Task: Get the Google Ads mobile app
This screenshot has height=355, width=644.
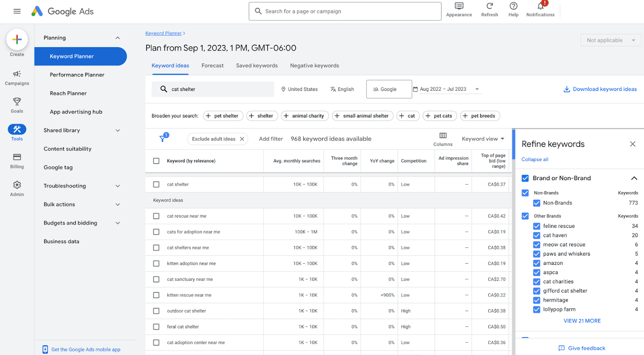Action: tap(81, 349)
